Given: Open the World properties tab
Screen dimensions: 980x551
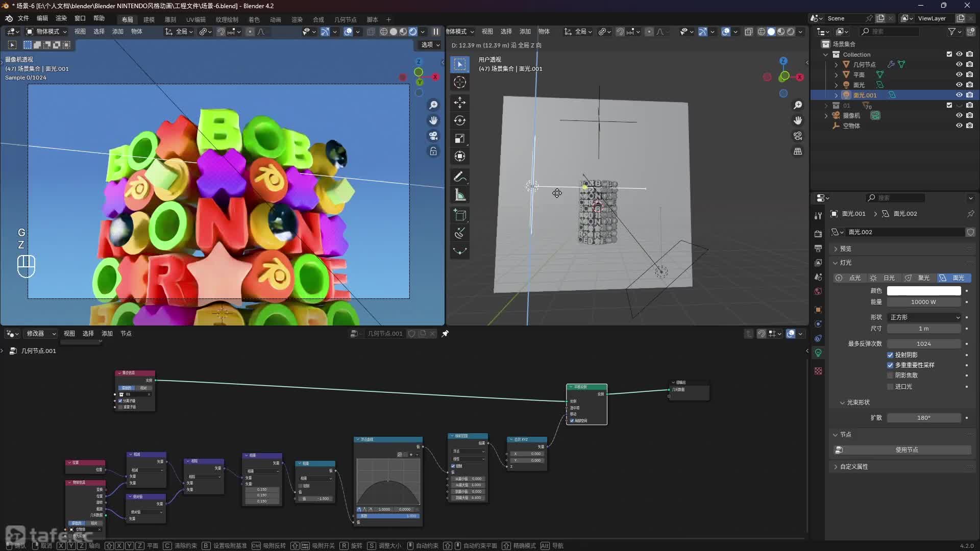Looking at the screenshot, I should (x=818, y=291).
